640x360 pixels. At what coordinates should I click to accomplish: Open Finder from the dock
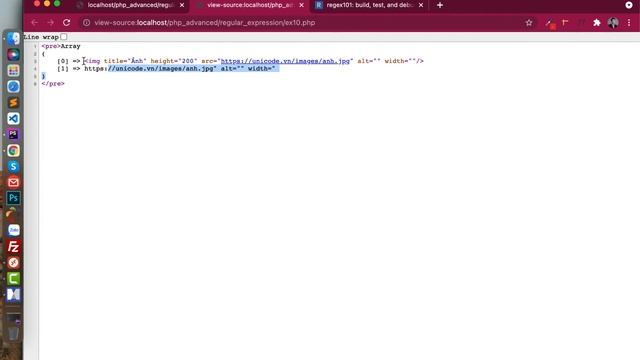[x=13, y=38]
